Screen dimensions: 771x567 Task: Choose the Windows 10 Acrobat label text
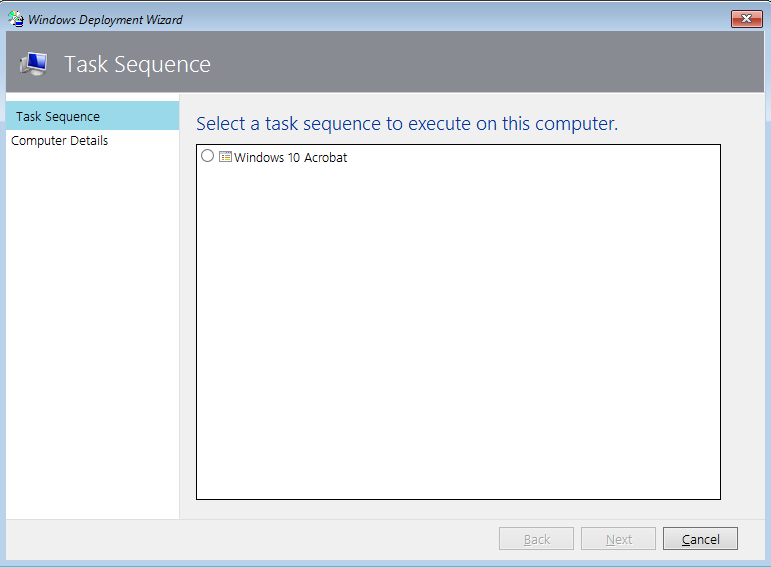point(291,157)
